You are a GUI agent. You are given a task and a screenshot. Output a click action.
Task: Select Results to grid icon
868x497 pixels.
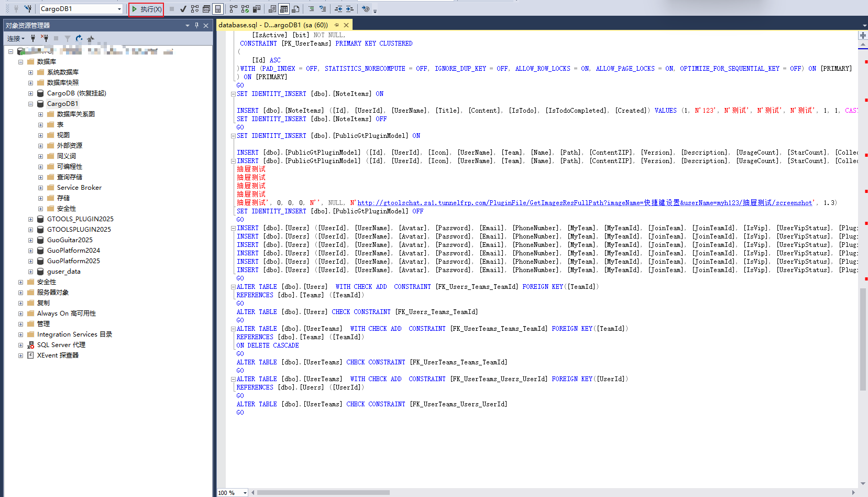pyautogui.click(x=284, y=9)
